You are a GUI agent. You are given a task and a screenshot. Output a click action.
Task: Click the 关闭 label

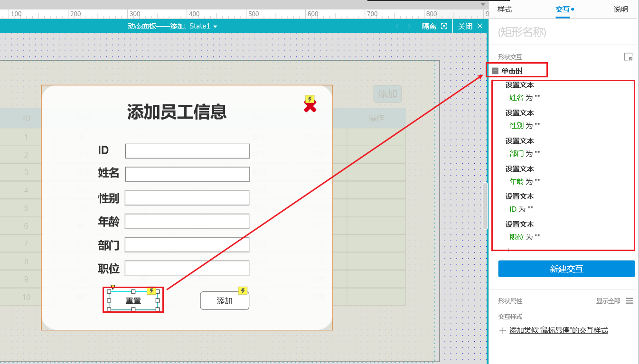465,26
